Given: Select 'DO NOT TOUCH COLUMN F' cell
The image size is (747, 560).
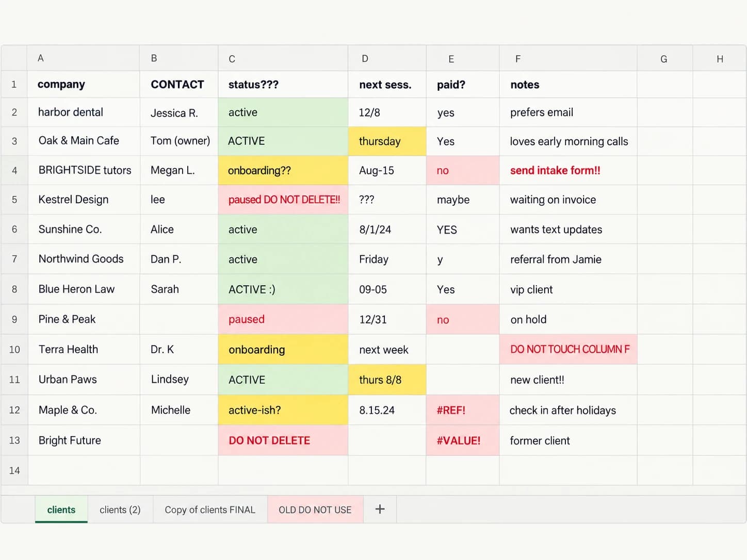Looking at the screenshot, I should tap(568, 349).
